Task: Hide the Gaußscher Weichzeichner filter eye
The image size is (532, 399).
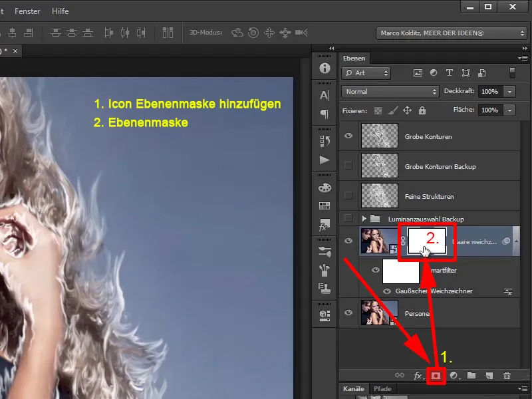Action: (x=387, y=291)
